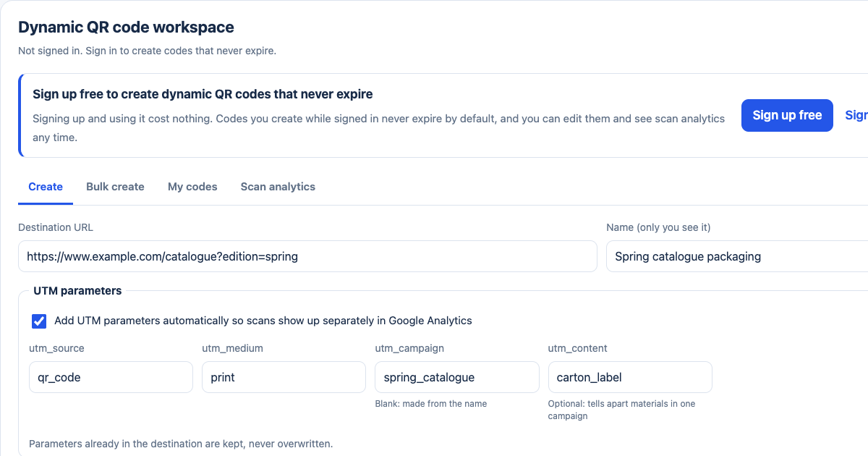Image resolution: width=868 pixels, height=456 pixels.
Task: Click the utm_campaign label
Action: click(x=409, y=348)
